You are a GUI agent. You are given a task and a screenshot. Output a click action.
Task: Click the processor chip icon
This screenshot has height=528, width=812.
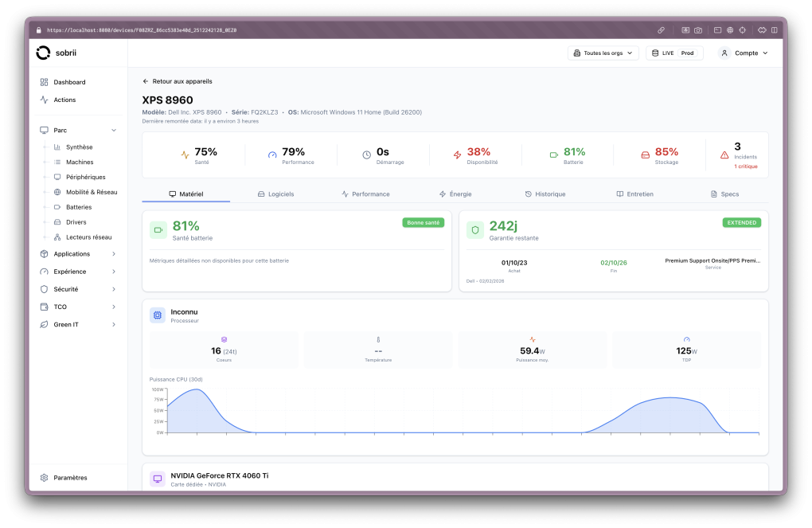click(158, 315)
